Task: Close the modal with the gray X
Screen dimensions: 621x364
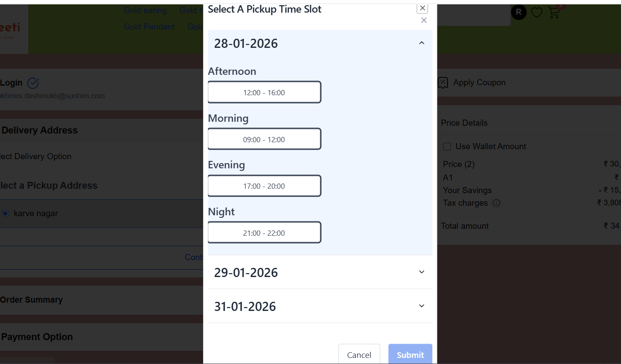Action: pos(424,20)
